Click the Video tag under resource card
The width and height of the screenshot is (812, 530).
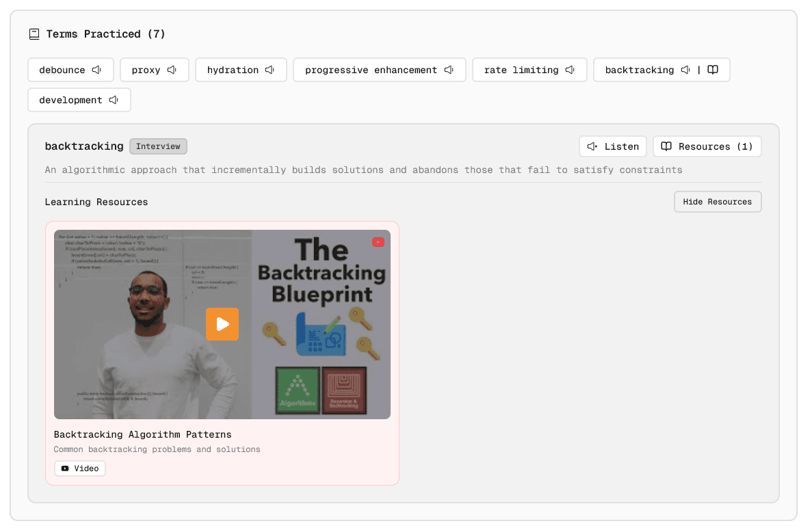coord(80,468)
